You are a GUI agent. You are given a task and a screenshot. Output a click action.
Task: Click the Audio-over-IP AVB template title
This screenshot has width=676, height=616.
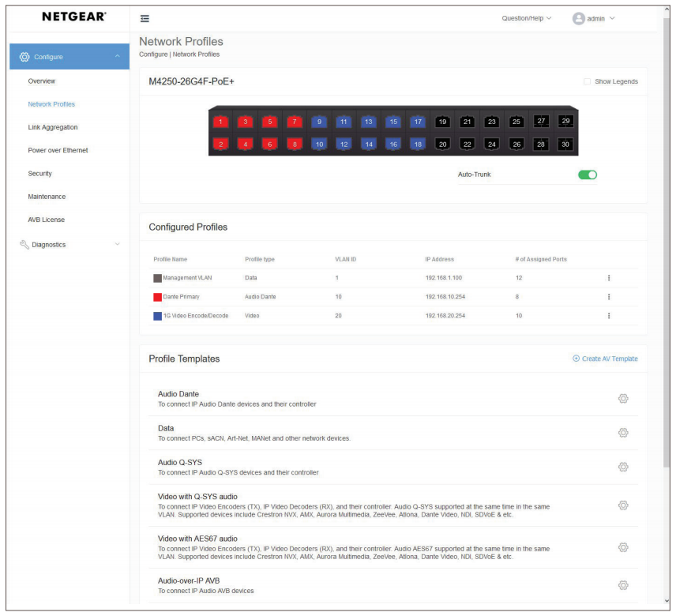[189, 580]
